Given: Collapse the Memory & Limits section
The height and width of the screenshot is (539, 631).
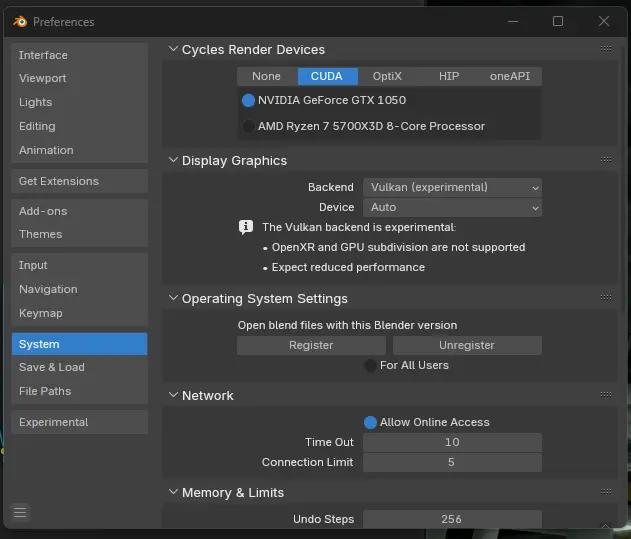Looking at the screenshot, I should [173, 492].
